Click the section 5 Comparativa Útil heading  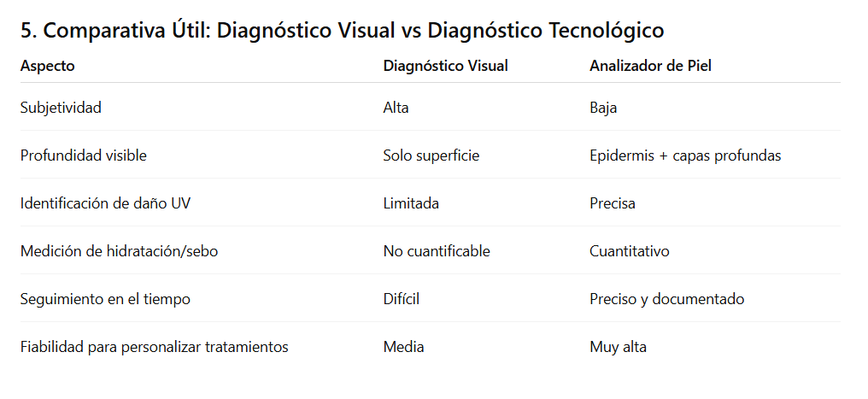[x=342, y=31]
